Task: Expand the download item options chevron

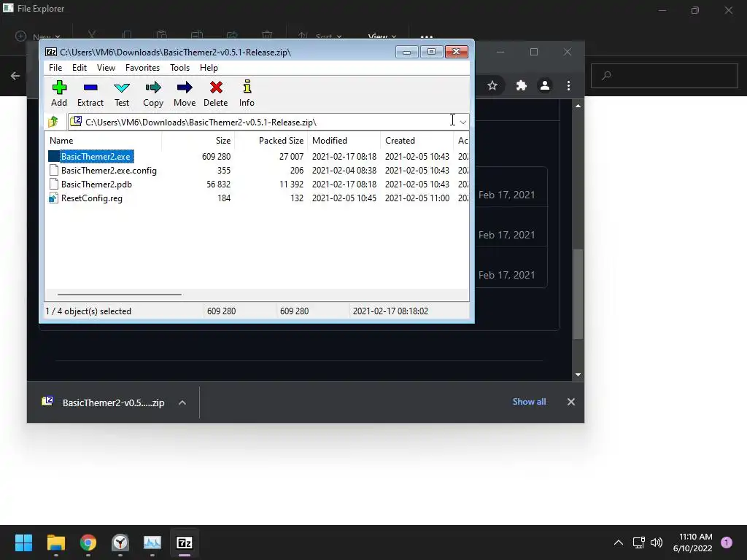Action: click(182, 402)
